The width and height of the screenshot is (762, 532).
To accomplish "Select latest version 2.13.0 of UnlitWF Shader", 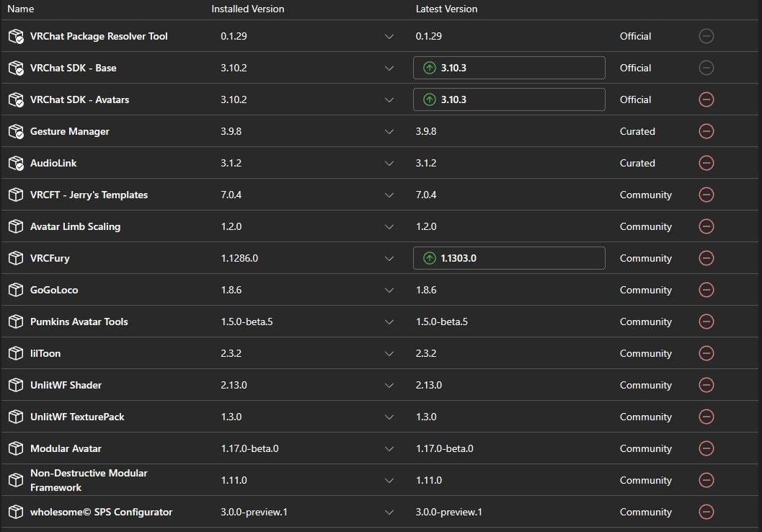I will click(429, 385).
